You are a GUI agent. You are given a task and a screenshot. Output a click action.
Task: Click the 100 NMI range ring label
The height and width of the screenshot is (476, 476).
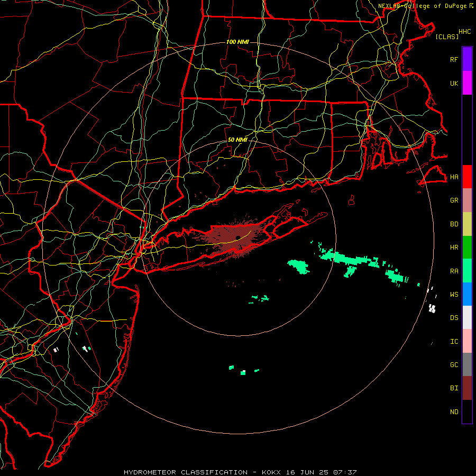point(237,42)
